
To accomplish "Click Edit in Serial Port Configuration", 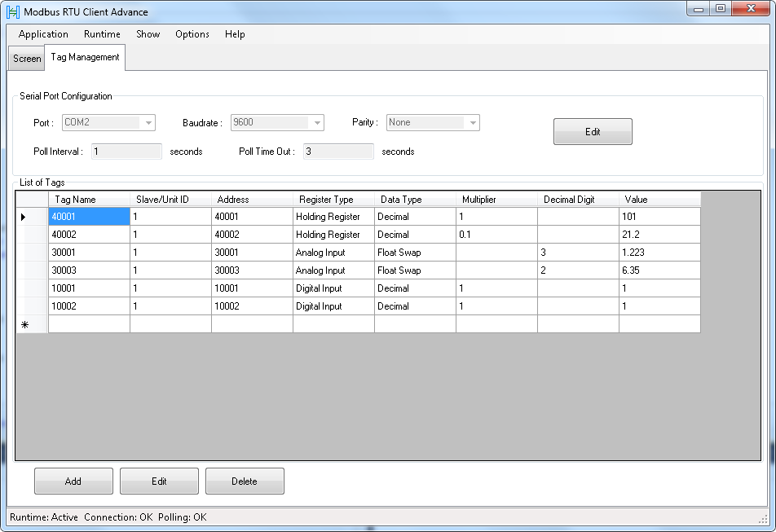I will (x=593, y=131).
